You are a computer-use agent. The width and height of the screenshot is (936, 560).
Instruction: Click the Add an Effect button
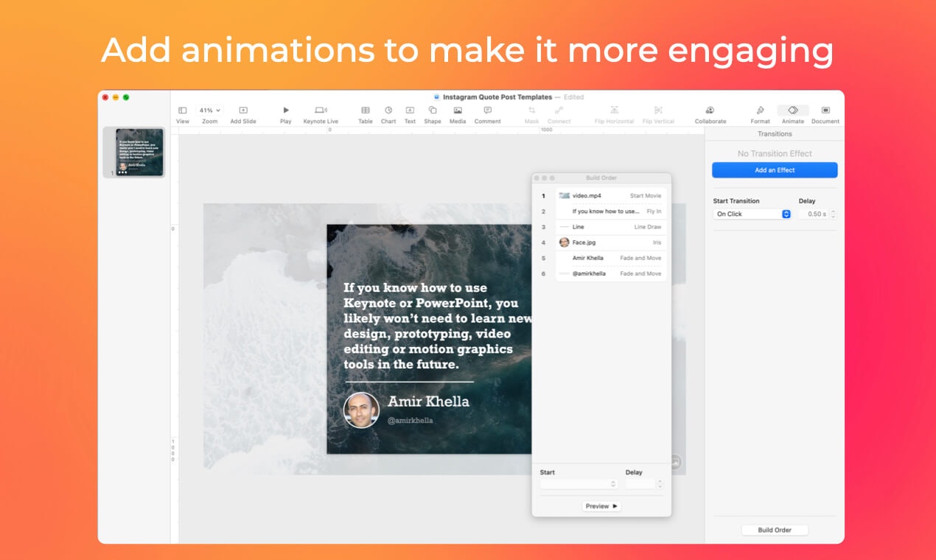[x=775, y=170]
